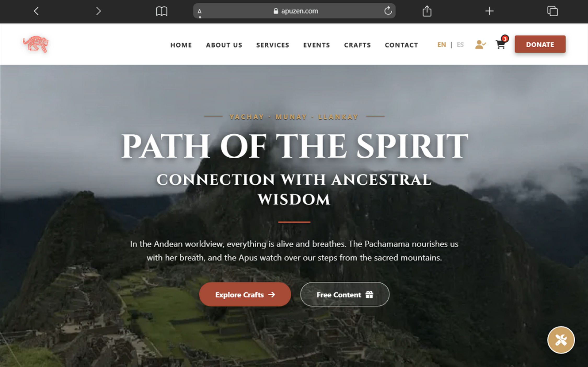Open the bookmarks book icon
The height and width of the screenshot is (367, 588).
(x=162, y=11)
